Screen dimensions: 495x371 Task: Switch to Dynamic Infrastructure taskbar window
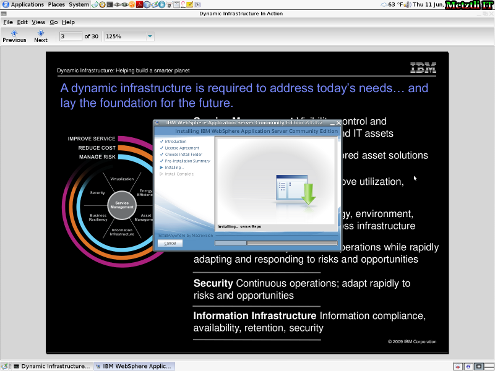click(52, 366)
